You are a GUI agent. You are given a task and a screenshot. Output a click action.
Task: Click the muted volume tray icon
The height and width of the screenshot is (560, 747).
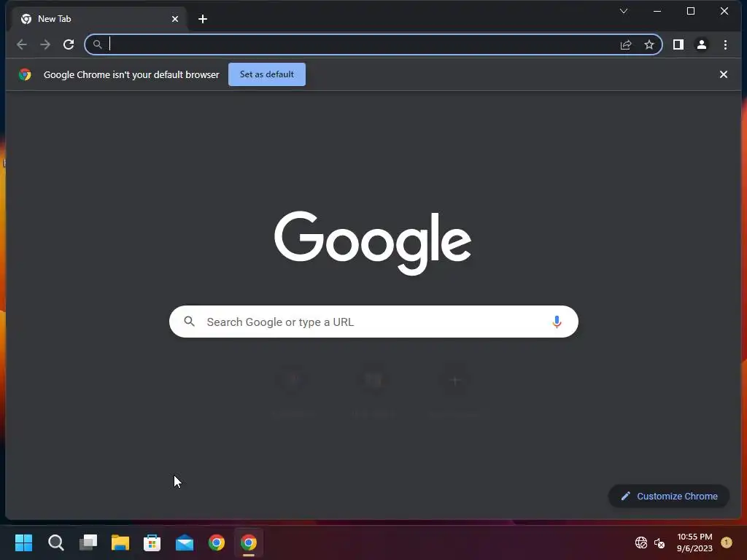659,542
